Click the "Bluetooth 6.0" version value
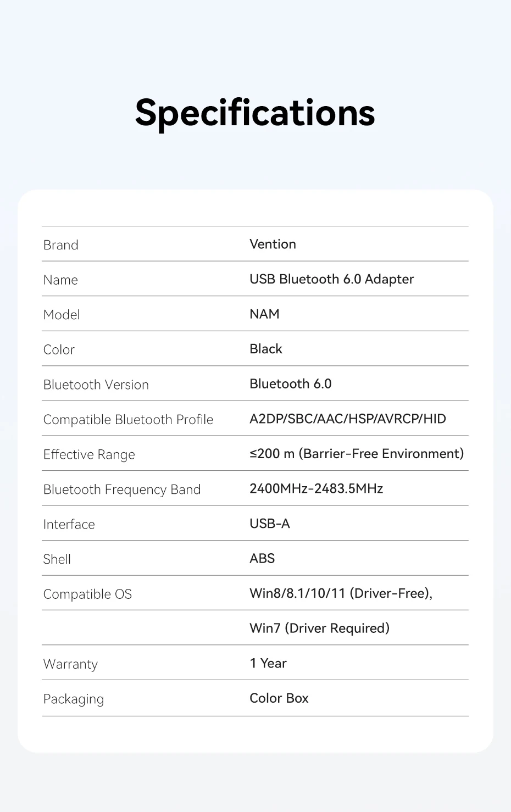Viewport: 511px width, 812px height. click(x=291, y=383)
